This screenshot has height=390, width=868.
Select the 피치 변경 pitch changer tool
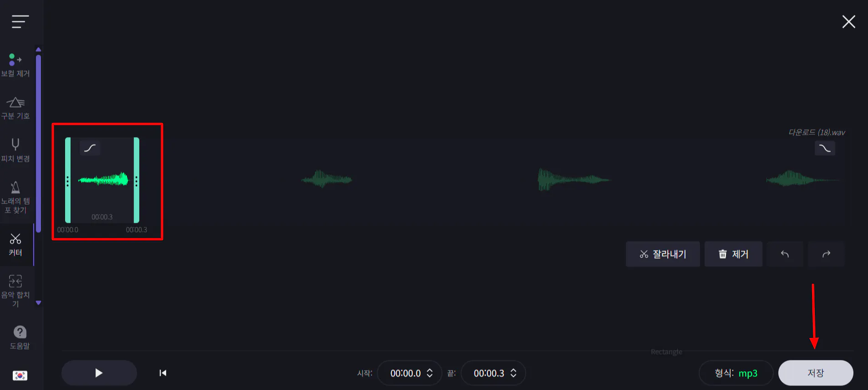15,150
